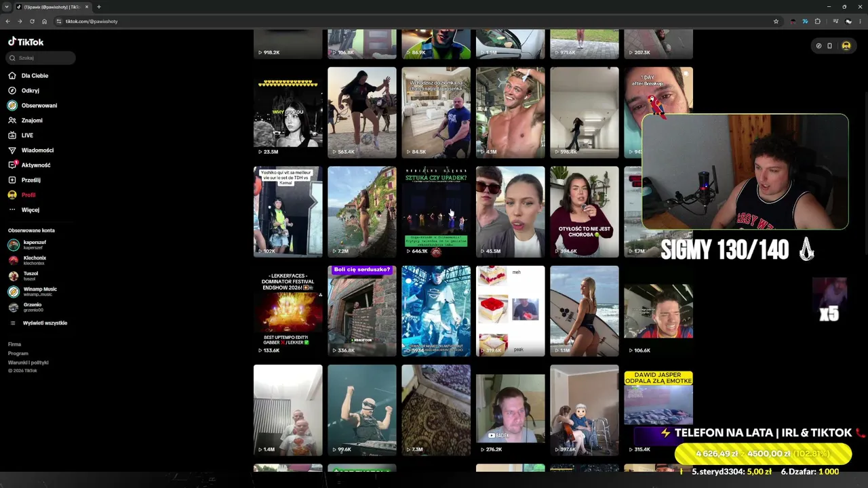Open the blue 7TV extension icon
Image resolution: width=868 pixels, height=488 pixels.
pos(805,21)
